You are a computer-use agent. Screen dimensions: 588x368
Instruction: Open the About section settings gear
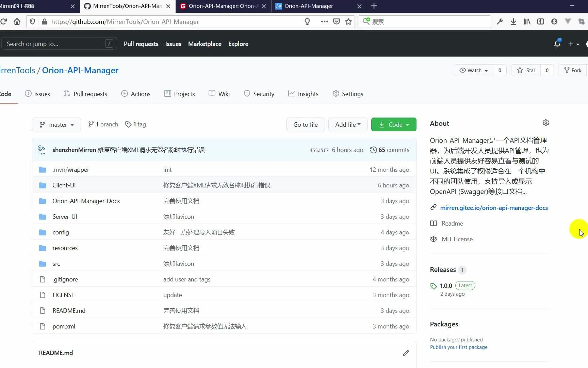click(x=545, y=123)
